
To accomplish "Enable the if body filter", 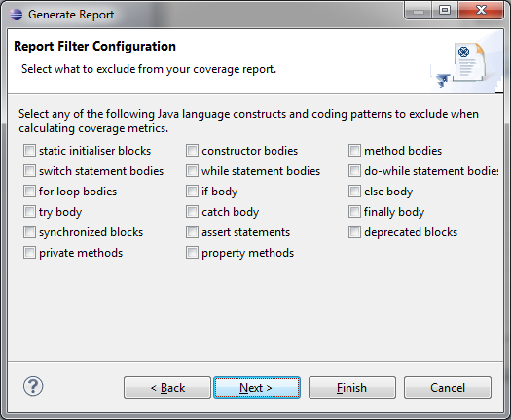I will tap(192, 192).
